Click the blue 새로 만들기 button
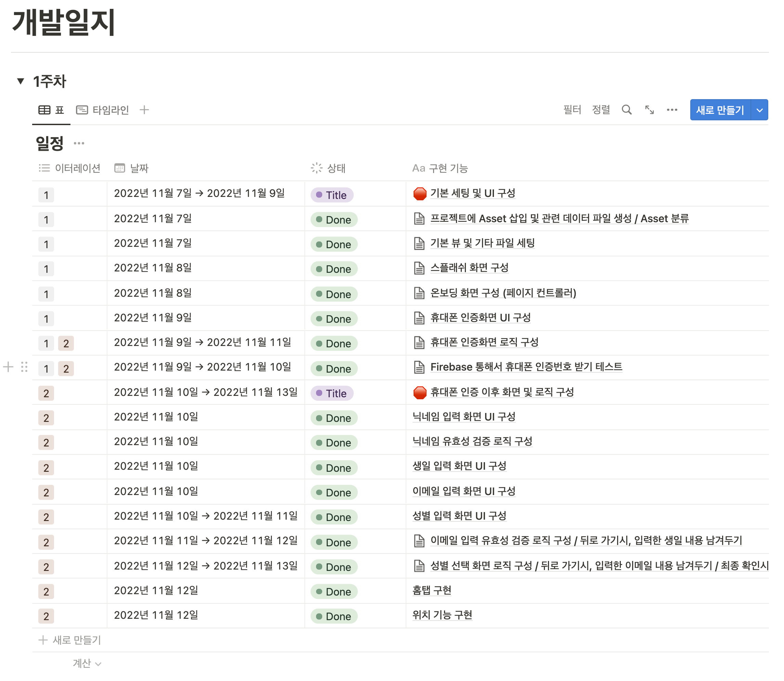This screenshot has height=681, width=784. pyautogui.click(x=720, y=110)
